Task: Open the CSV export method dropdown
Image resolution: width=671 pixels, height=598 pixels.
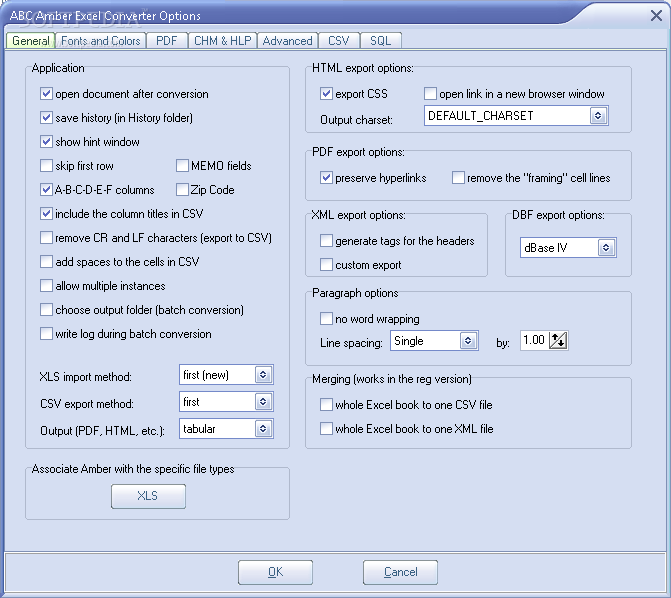Action: point(226,402)
